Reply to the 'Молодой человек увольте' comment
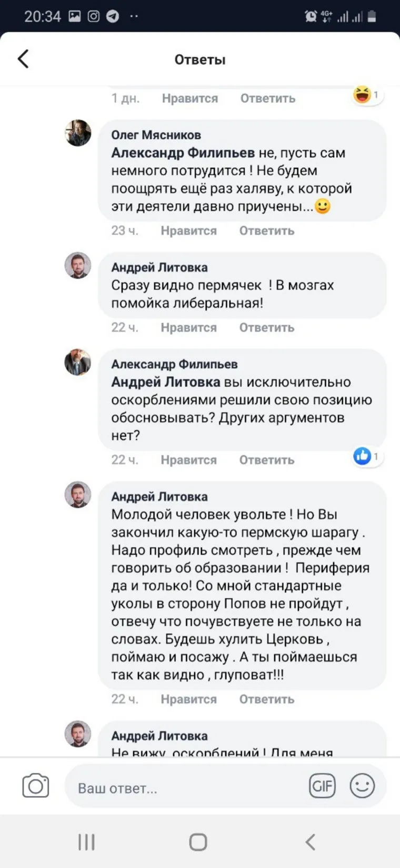The width and height of the screenshot is (400, 868). click(266, 699)
